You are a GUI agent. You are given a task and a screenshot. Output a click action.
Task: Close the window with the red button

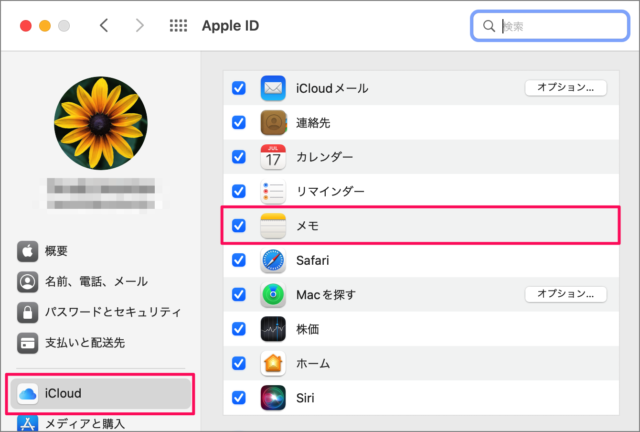coord(26,26)
